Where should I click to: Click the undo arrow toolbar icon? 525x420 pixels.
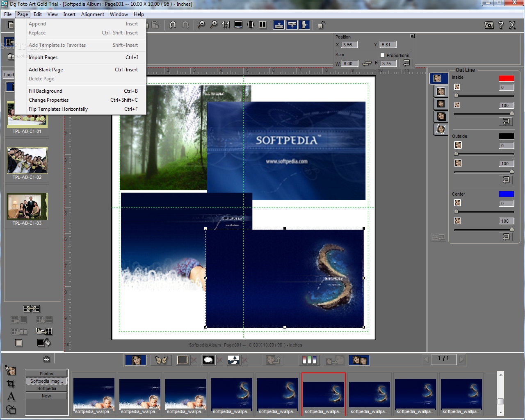[173, 25]
